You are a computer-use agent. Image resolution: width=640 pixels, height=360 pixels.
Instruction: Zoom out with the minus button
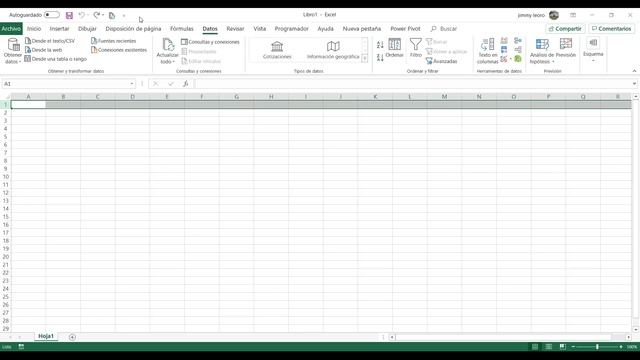[x=573, y=347]
